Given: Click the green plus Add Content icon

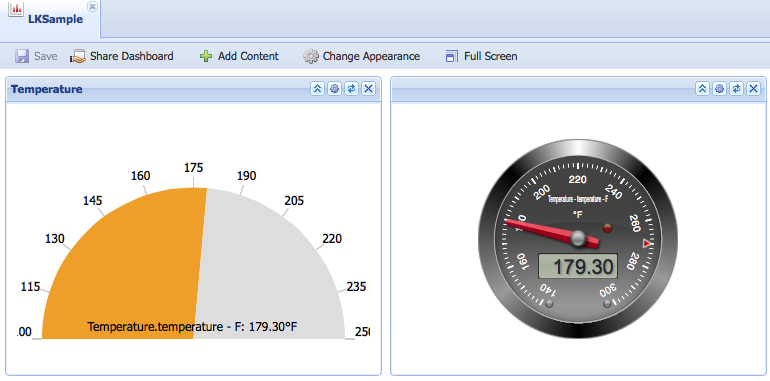Looking at the screenshot, I should point(206,56).
